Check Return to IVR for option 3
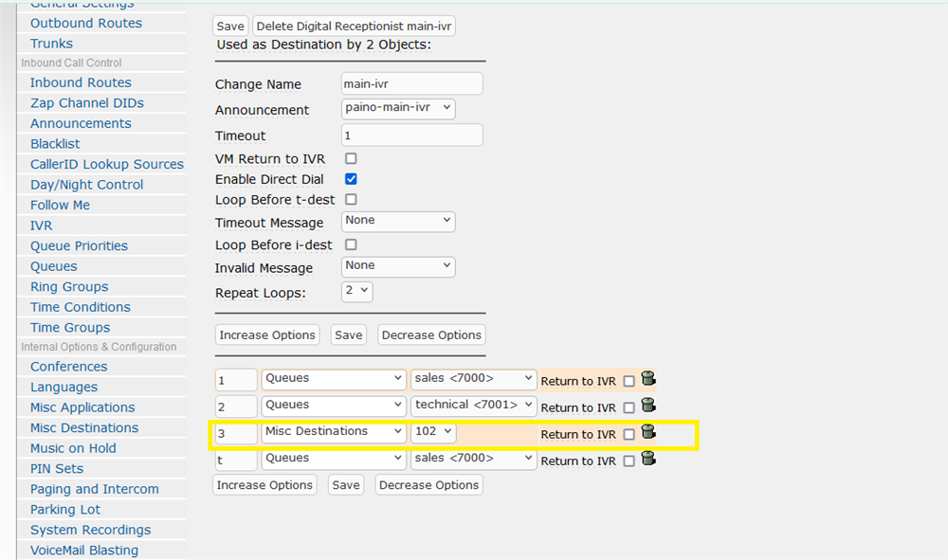The width and height of the screenshot is (948, 560). pyautogui.click(x=629, y=435)
